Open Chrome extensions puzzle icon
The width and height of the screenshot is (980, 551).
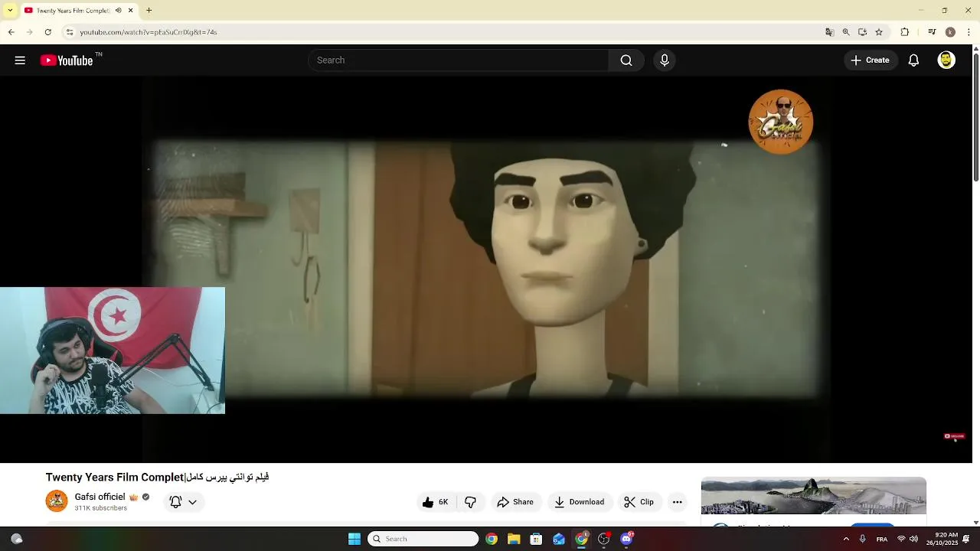pos(905,32)
